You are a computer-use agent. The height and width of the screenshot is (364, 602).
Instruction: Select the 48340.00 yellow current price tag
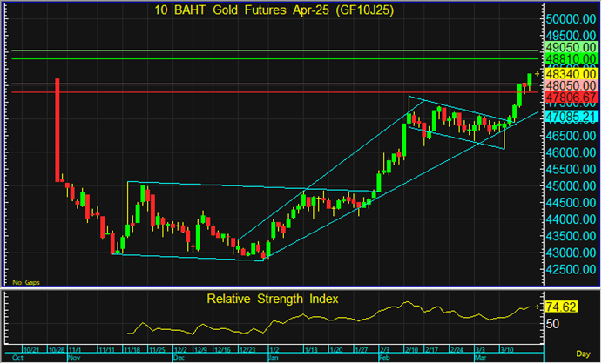tap(570, 75)
